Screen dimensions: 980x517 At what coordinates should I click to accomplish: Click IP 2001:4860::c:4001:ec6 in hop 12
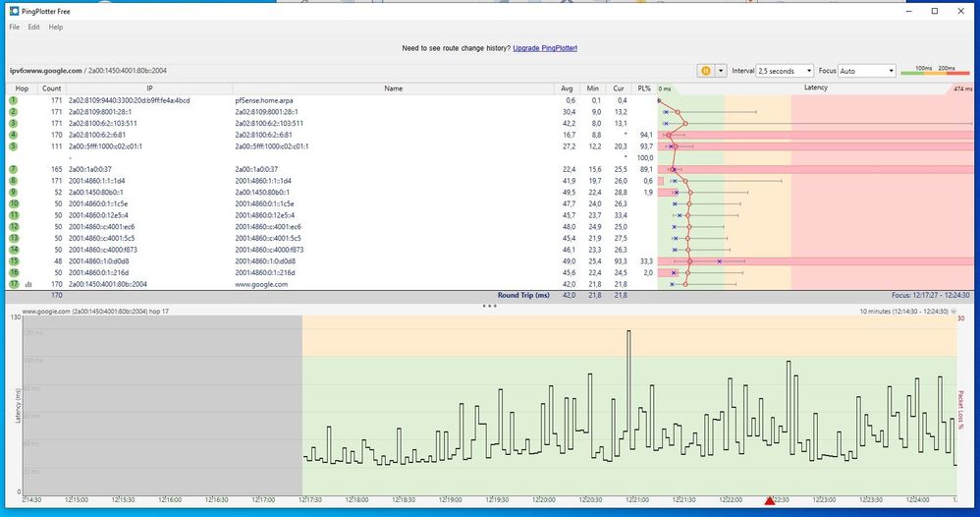pos(101,227)
